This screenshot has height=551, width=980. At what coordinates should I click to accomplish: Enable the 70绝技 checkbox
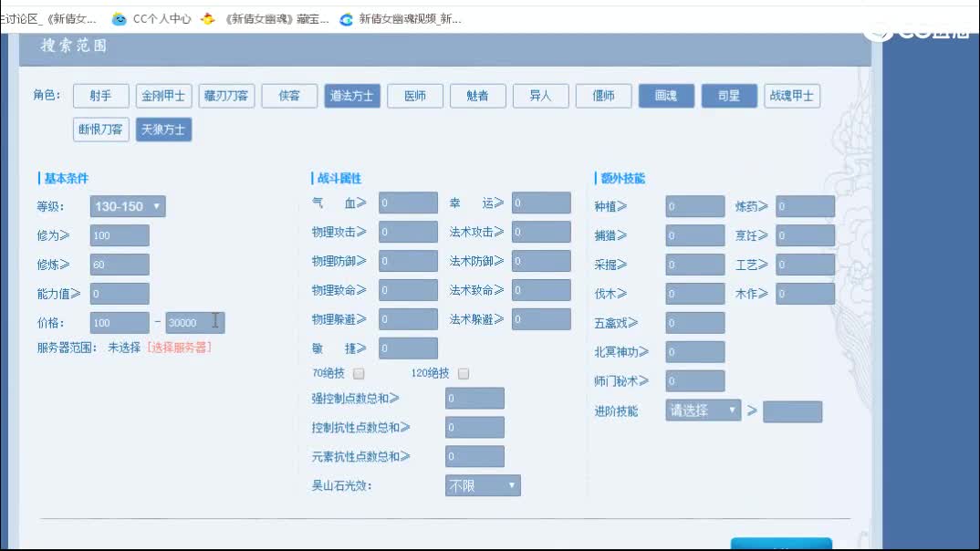pyautogui.click(x=359, y=373)
